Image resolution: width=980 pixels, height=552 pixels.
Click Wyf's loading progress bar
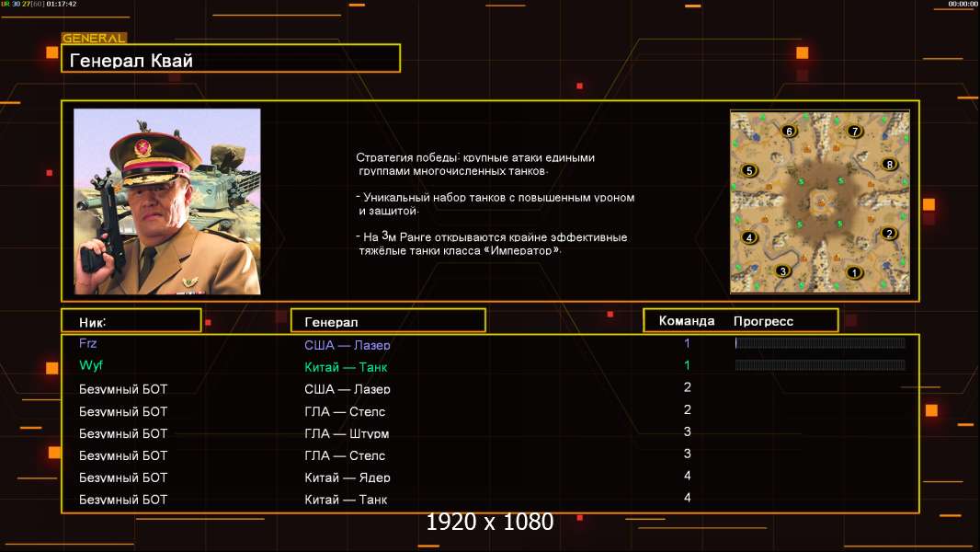click(x=819, y=365)
